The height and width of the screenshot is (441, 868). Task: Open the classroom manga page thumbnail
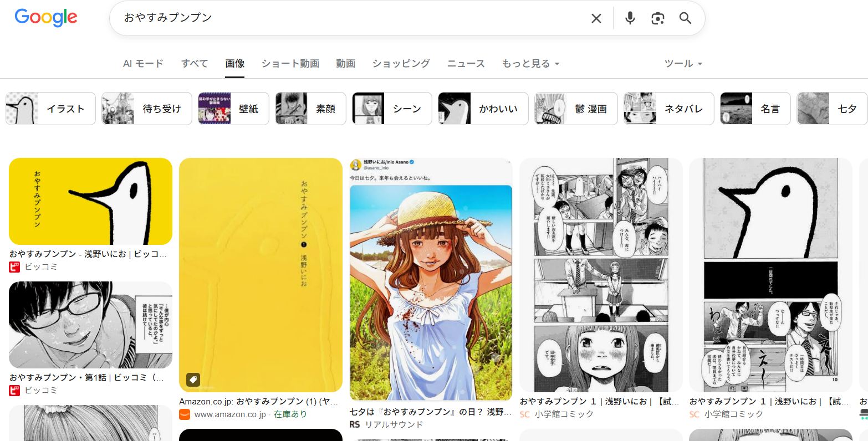click(601, 275)
